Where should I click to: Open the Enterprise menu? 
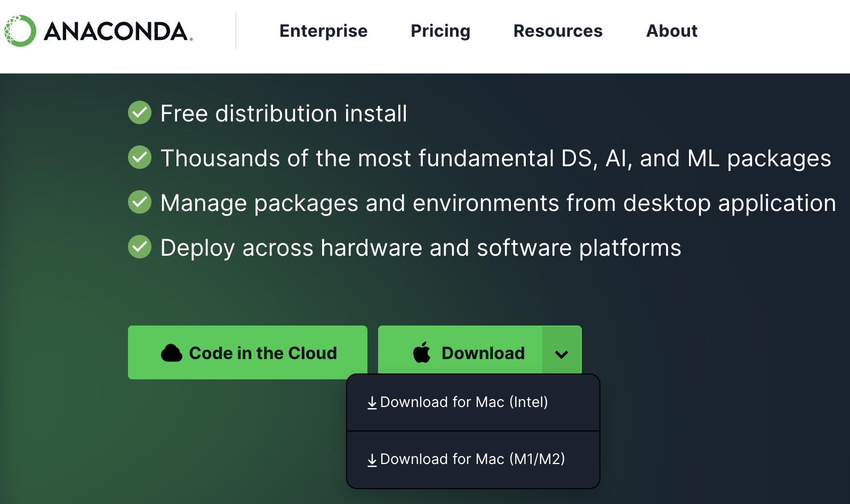[x=323, y=31]
